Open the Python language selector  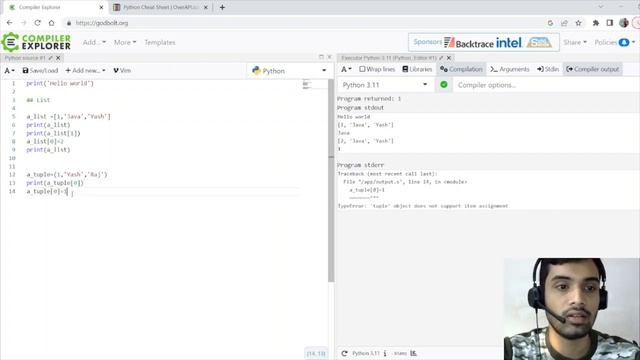(289, 71)
